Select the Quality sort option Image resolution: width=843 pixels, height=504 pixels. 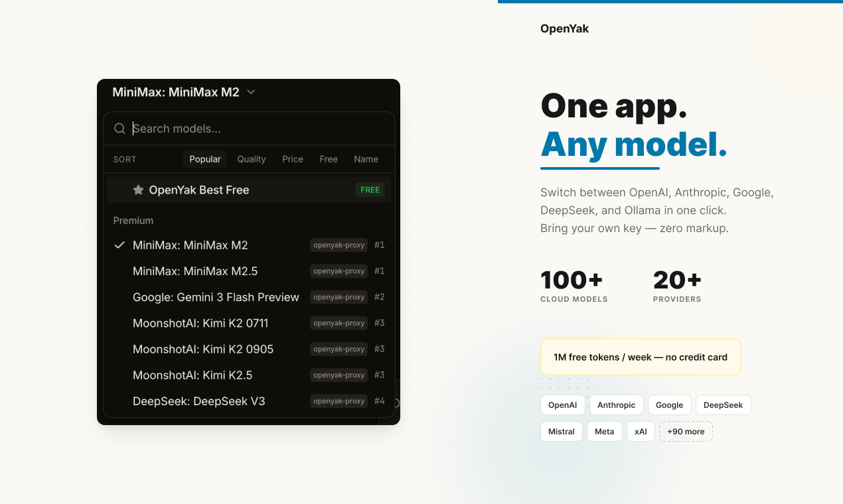click(252, 159)
